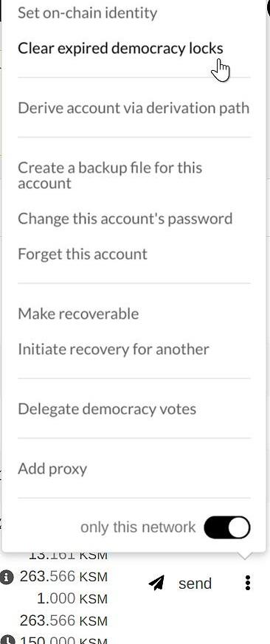The image size is (270, 644).
Task: Open the vertical three-dots account menu
Action: (x=247, y=583)
